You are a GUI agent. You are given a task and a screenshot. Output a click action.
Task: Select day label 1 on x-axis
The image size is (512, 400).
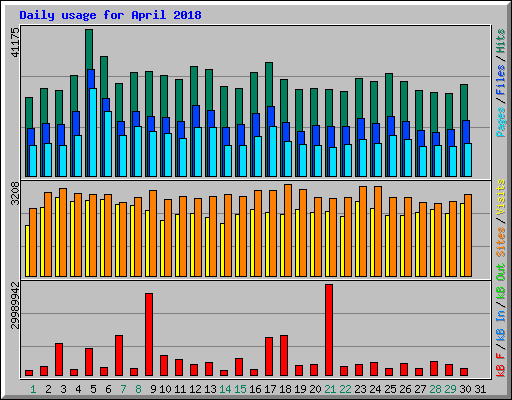tap(33, 389)
